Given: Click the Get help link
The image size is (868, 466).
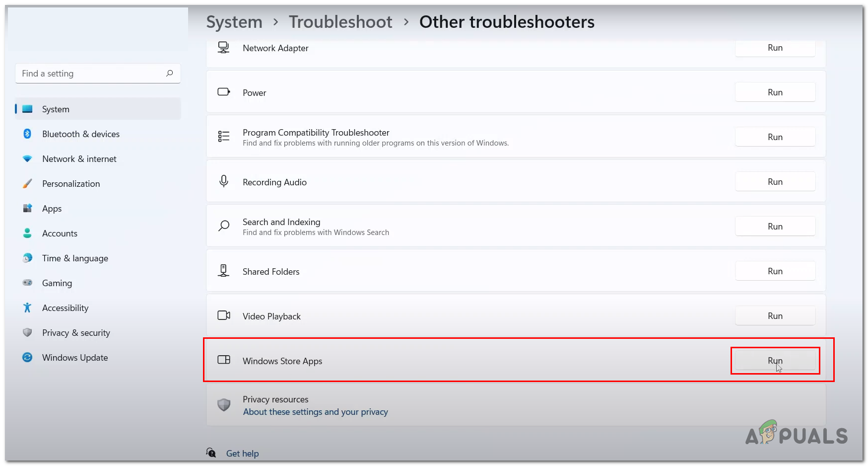Looking at the screenshot, I should pos(242,453).
